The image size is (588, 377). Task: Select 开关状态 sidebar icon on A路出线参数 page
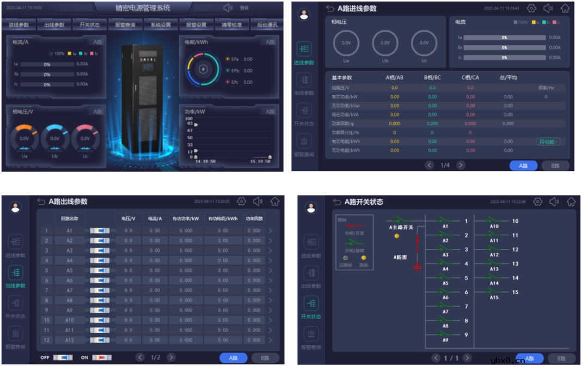[x=16, y=303]
